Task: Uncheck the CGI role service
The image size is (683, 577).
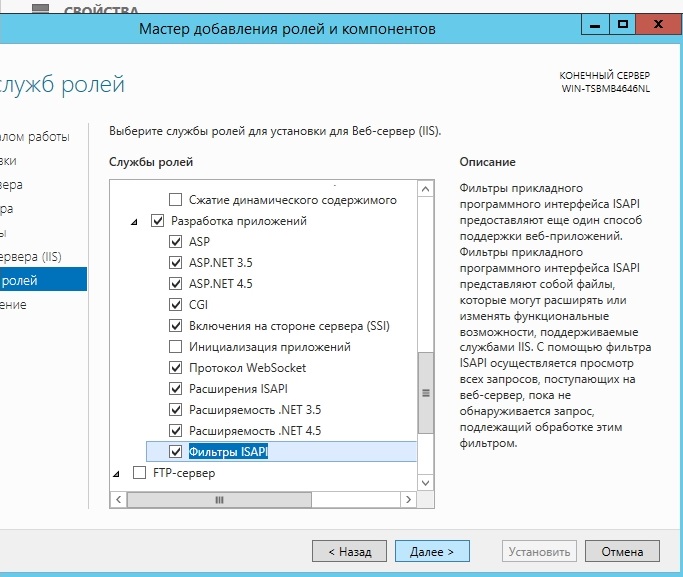Action: point(177,305)
